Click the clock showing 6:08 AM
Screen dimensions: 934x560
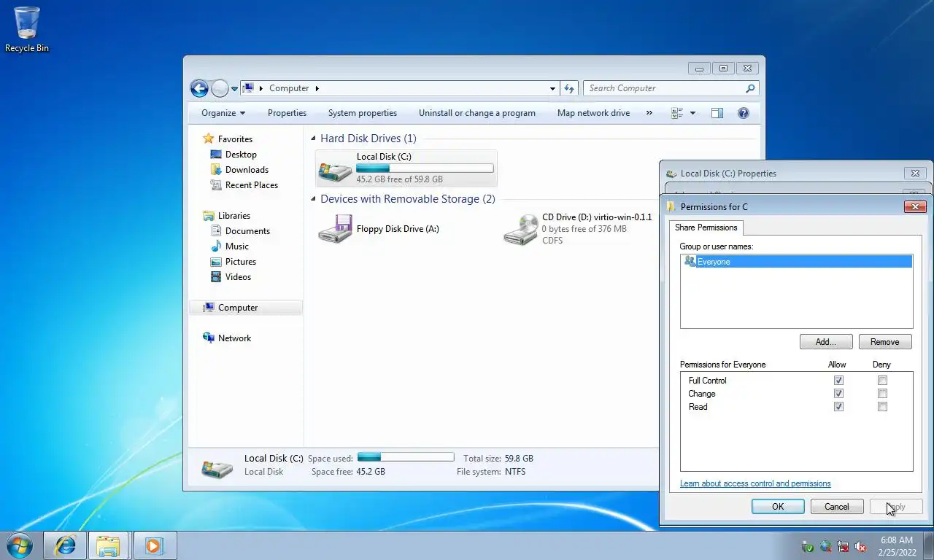[897, 540]
